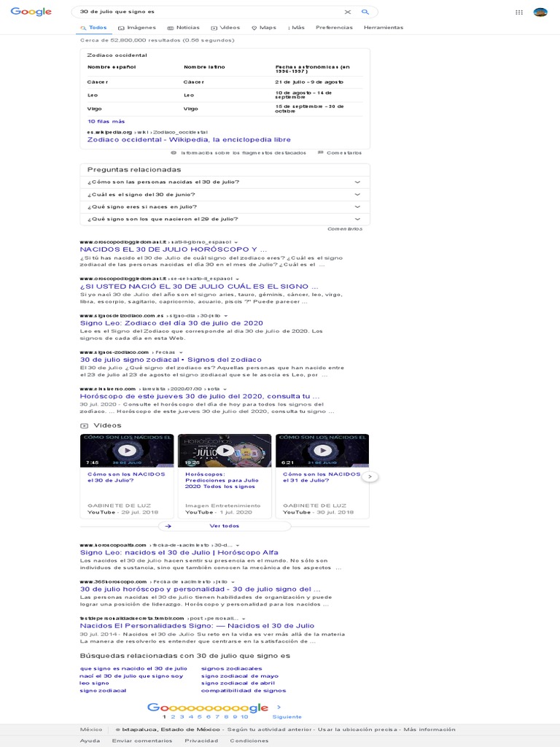Open the dropdown arrow next to the larevista 2020/07/30 nota URL

tap(225, 390)
